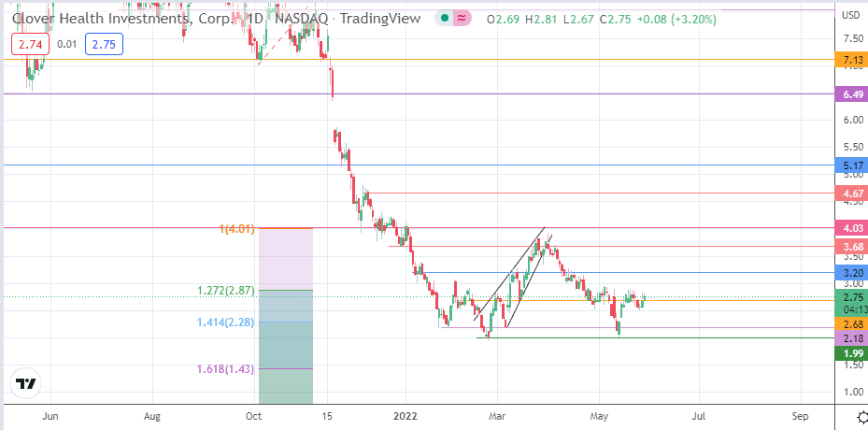Click the 0.01 spread value
Viewport: 868px width, 430px height.
[67, 44]
